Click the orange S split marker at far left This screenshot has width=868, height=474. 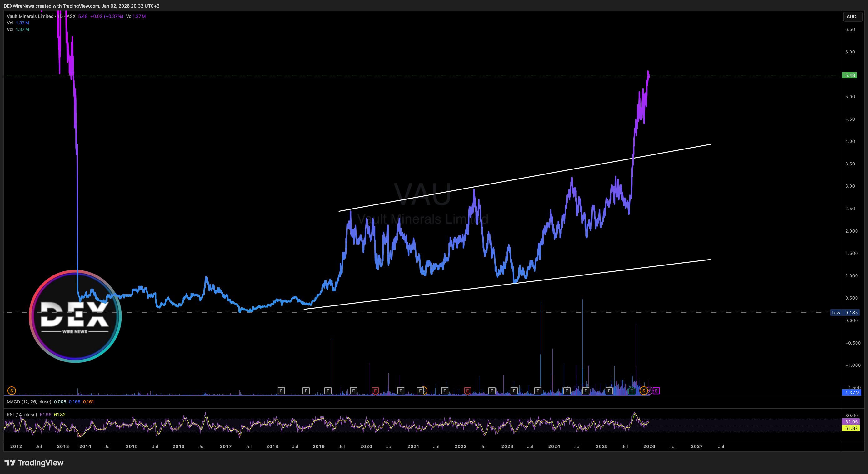coord(12,391)
